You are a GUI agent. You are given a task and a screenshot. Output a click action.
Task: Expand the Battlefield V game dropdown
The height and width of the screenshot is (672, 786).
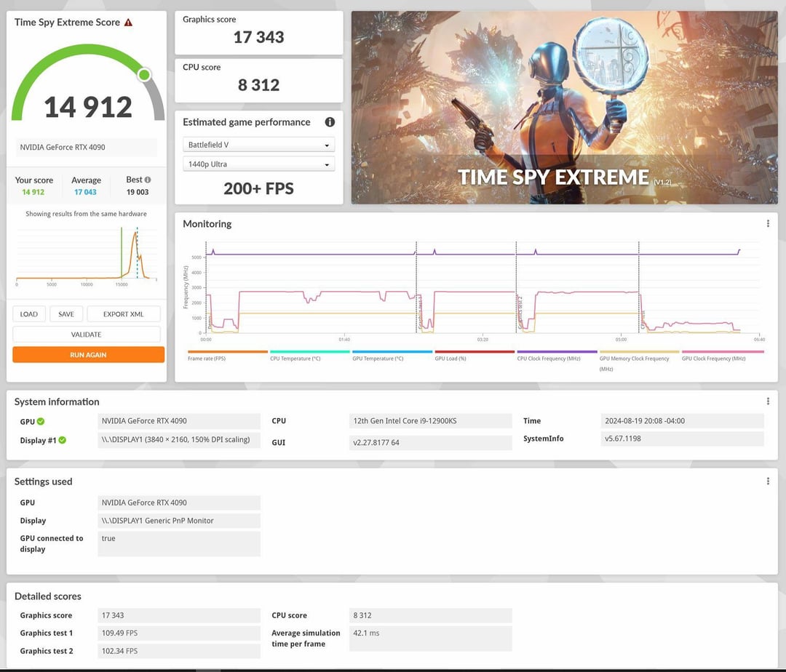258,145
